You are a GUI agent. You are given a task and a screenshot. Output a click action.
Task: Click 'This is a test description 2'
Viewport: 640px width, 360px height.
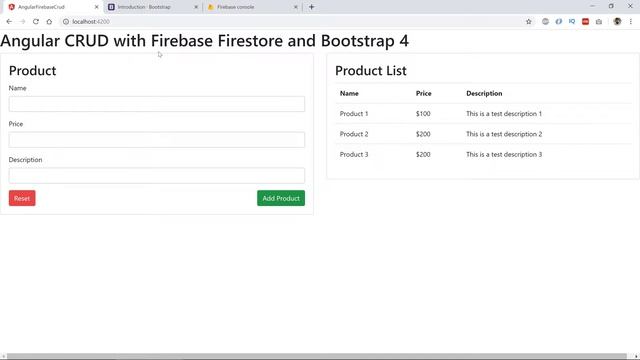coord(504,134)
